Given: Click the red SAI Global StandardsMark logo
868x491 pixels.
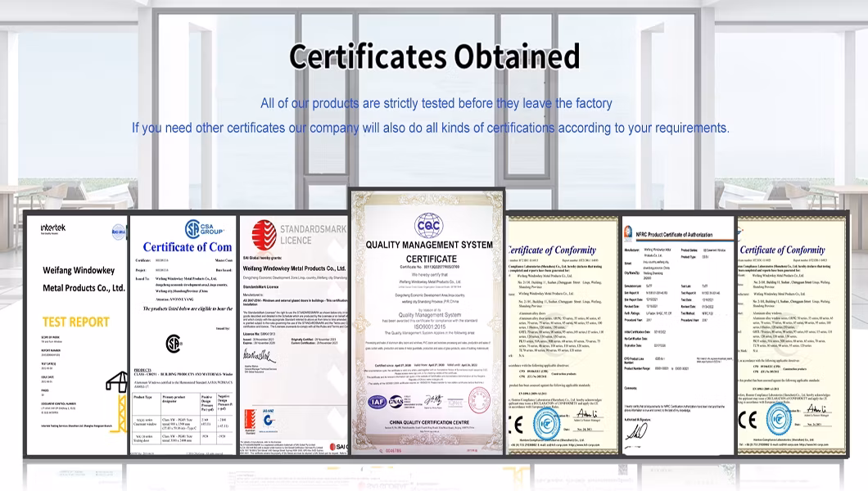Looking at the screenshot, I should point(264,234).
